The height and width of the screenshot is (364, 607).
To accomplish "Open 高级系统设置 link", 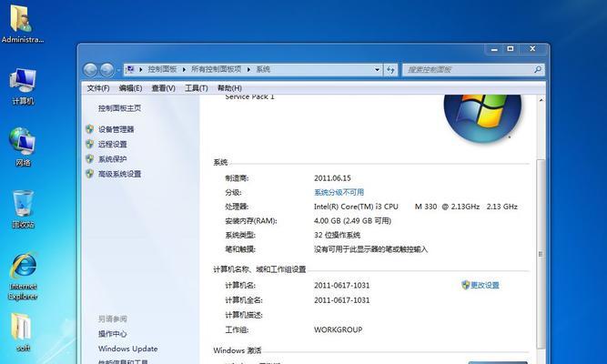I will [x=119, y=174].
